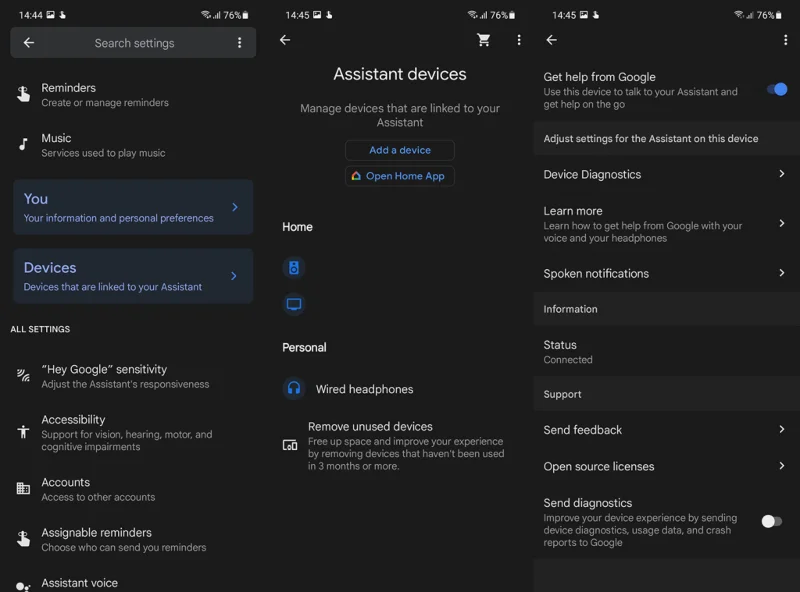Open overflow menu on headphones settings screen
The height and width of the screenshot is (592, 800).
[785, 40]
